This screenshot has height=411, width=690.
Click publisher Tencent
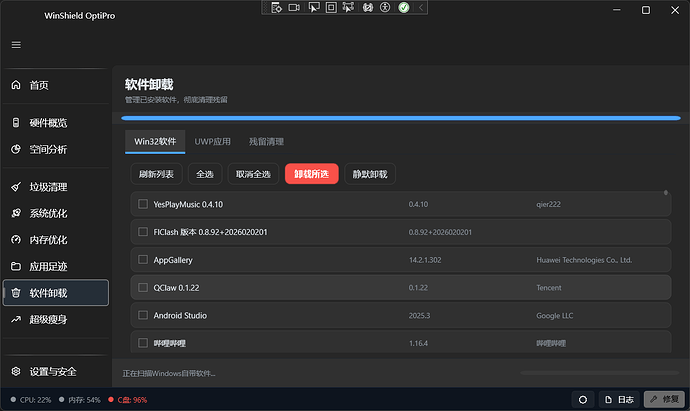[549, 288]
